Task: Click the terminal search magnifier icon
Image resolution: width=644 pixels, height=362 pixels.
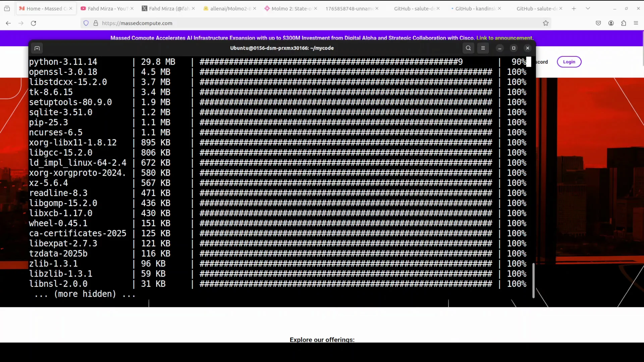Action: pyautogui.click(x=468, y=48)
